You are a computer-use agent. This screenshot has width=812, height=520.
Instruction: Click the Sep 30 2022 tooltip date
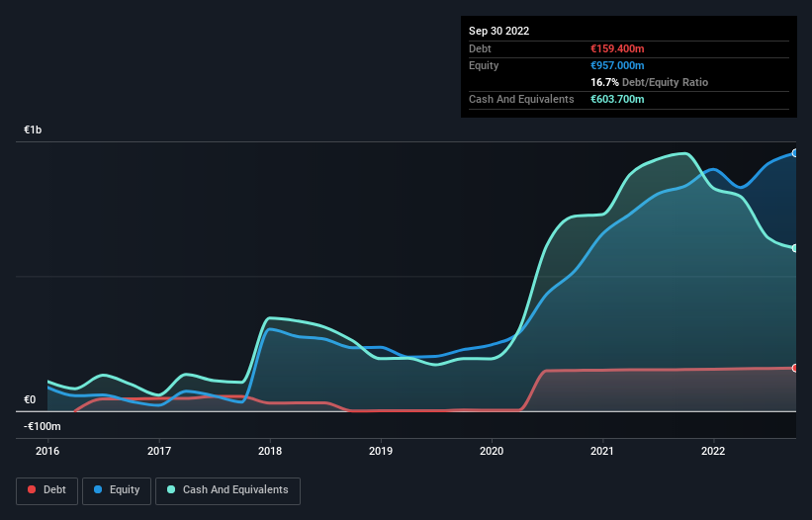499,31
